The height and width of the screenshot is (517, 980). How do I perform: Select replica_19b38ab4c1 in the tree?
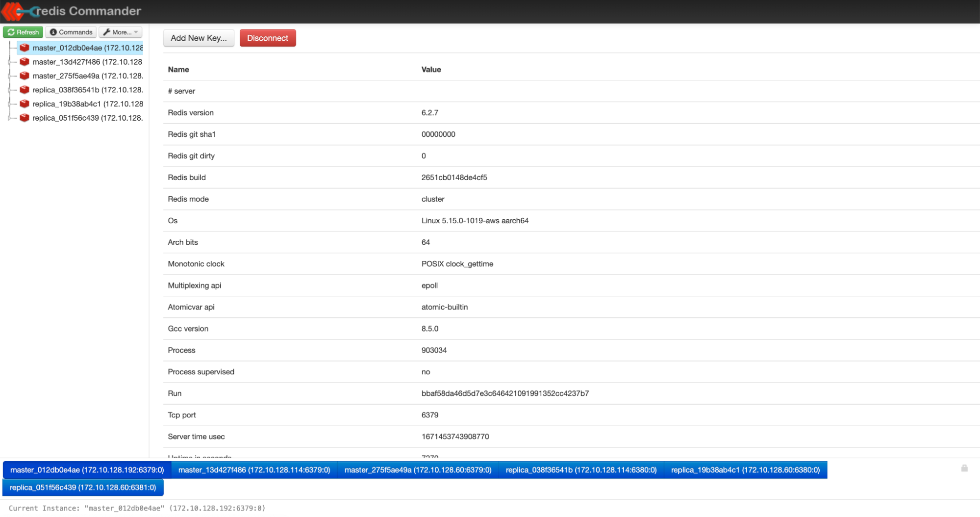tap(88, 103)
